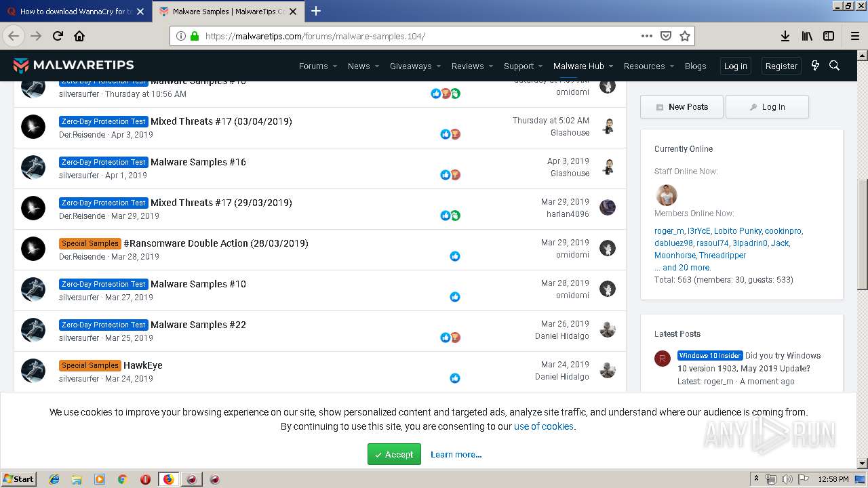This screenshot has height=488, width=868.
Task: Click the New Posts sidebar button
Action: (x=682, y=107)
